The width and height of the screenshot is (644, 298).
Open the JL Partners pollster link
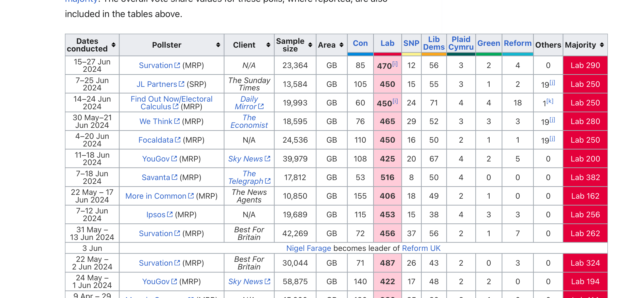coord(160,84)
